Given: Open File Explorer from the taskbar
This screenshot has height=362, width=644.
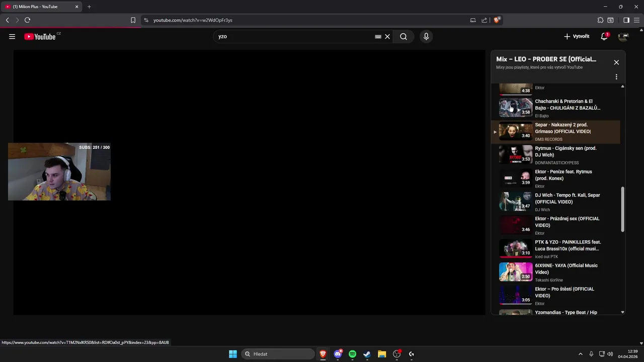Looking at the screenshot, I should click(x=382, y=354).
